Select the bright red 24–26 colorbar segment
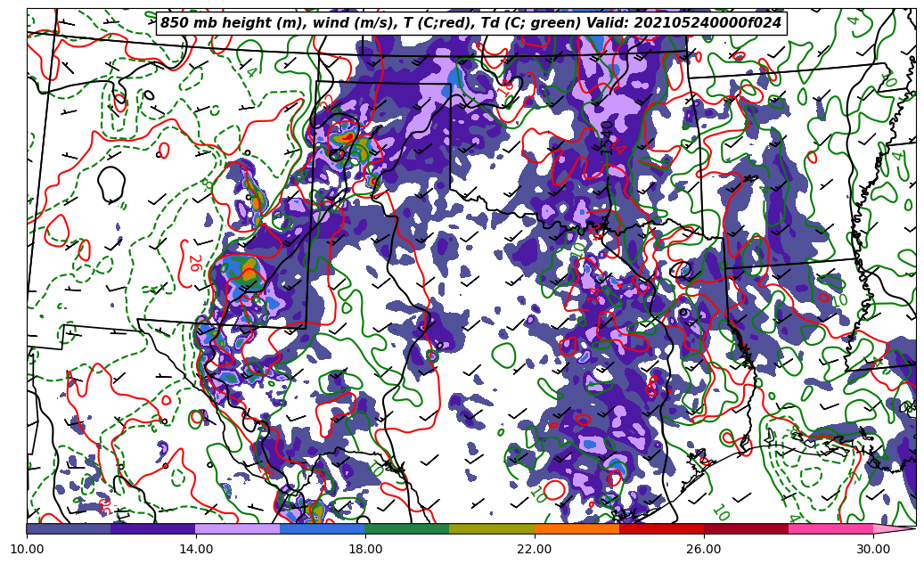Image resolution: width=924 pixels, height=564 pixels. tap(661, 528)
